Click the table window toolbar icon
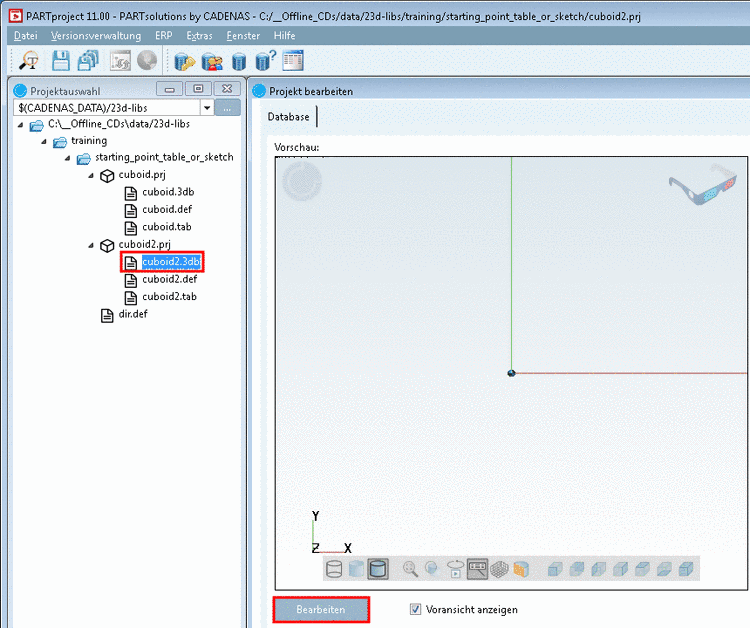The width and height of the screenshot is (750, 628). tap(293, 61)
